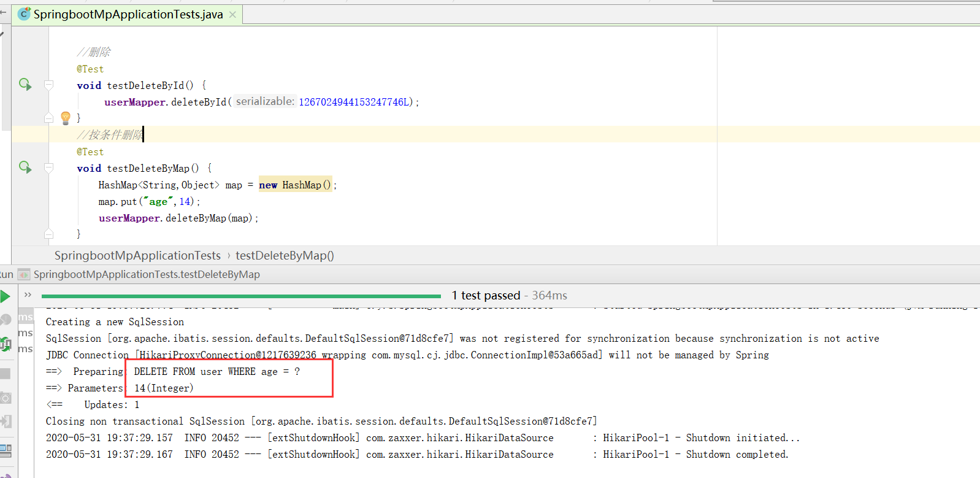Viewport: 980px width, 478px height.
Task: Click the rerun failed tests icon
Action: coord(6,320)
